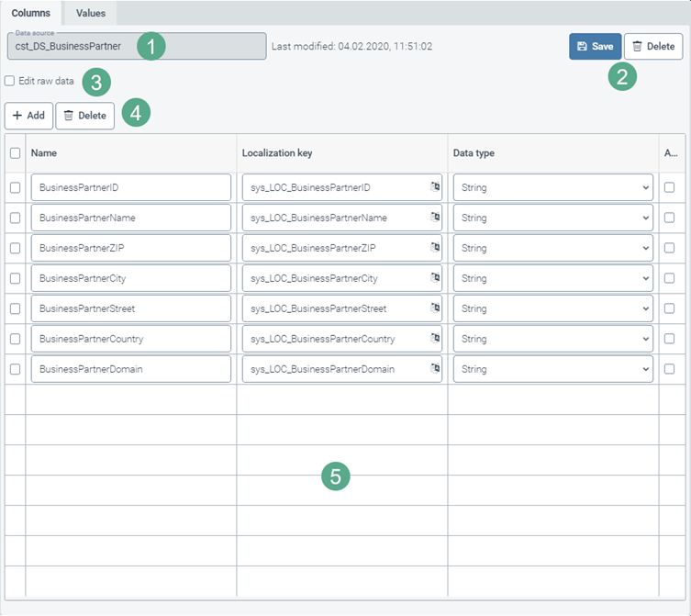Click localization icon in sys_LOC_BusinessPartnerZIP field

click(435, 248)
